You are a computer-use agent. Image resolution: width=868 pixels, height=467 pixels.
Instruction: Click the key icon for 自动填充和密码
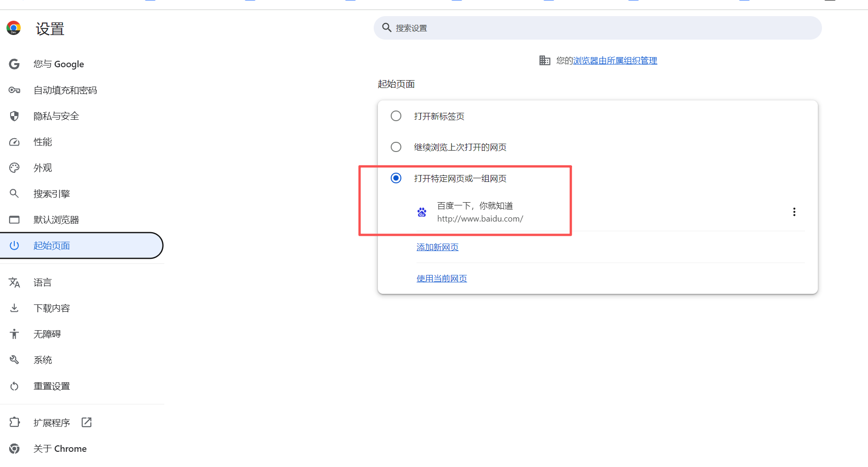[x=14, y=90]
